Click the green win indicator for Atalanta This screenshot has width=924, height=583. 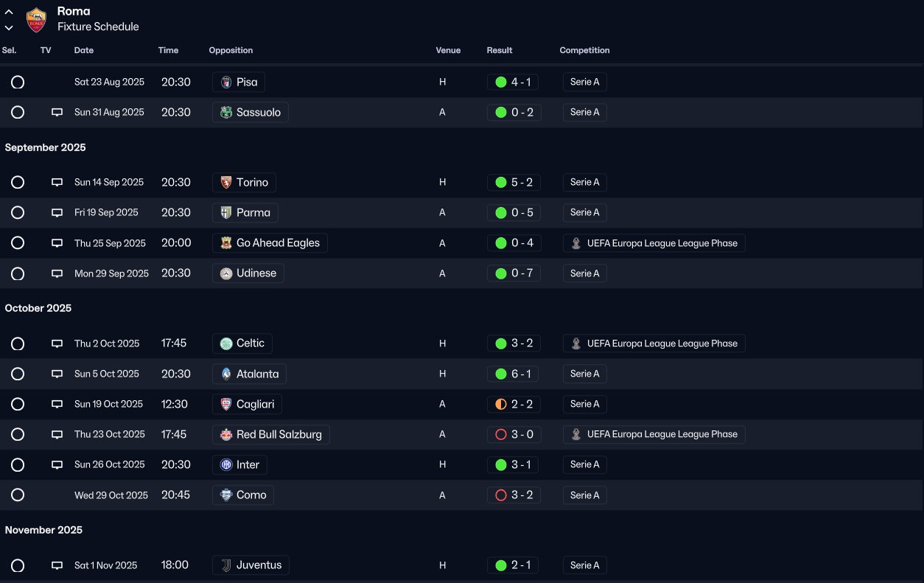[501, 374]
